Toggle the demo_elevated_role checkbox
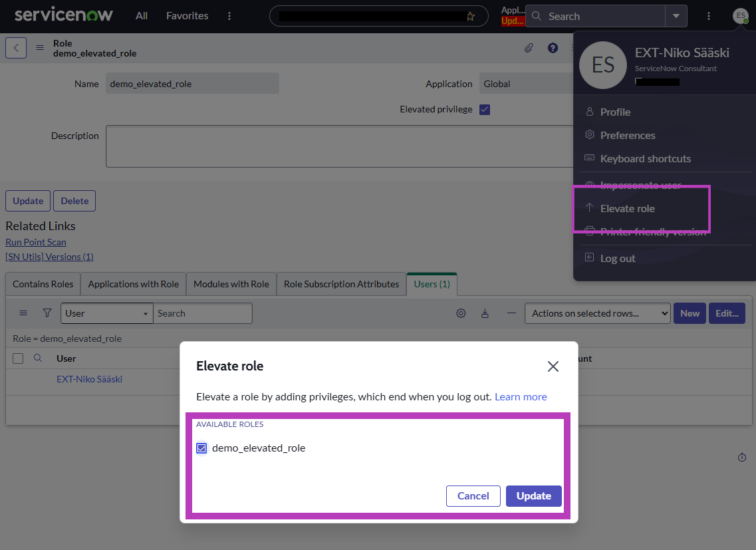Image resolution: width=756 pixels, height=550 pixels. click(x=201, y=448)
